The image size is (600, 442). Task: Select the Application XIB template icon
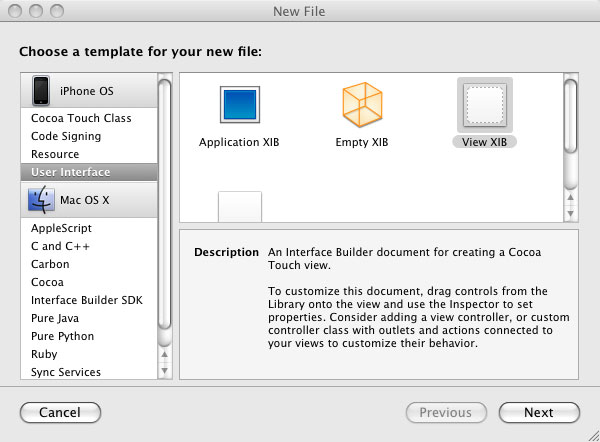[240, 104]
